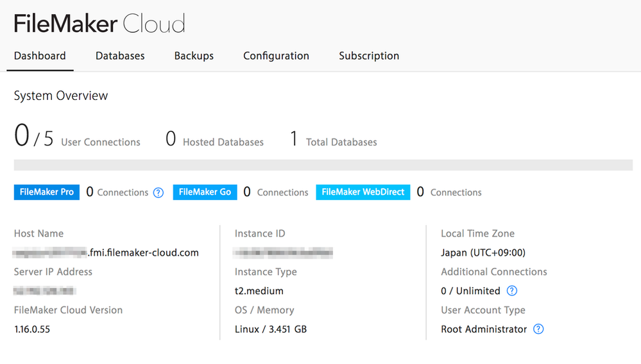Click the 'Instance ID' label
This screenshot has width=641, height=364.
(260, 233)
